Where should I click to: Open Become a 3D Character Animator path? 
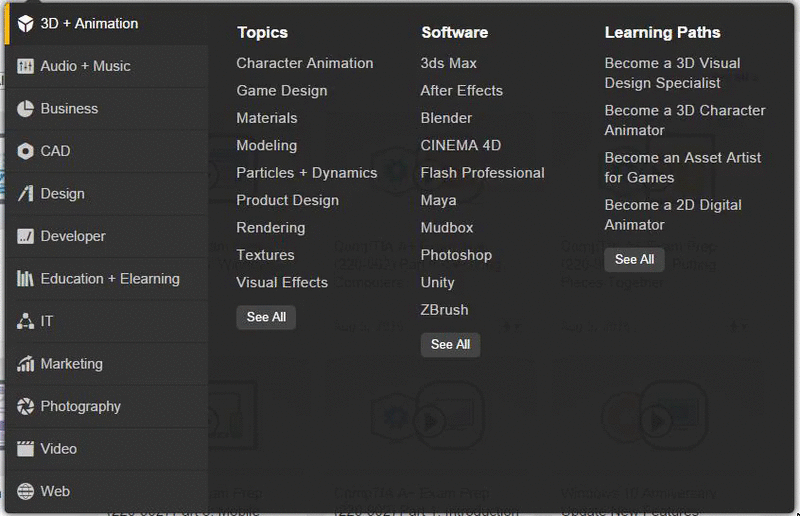[x=685, y=120]
